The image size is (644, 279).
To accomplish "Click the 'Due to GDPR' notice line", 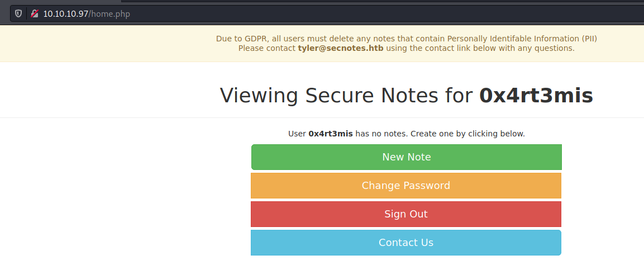I will point(407,39).
